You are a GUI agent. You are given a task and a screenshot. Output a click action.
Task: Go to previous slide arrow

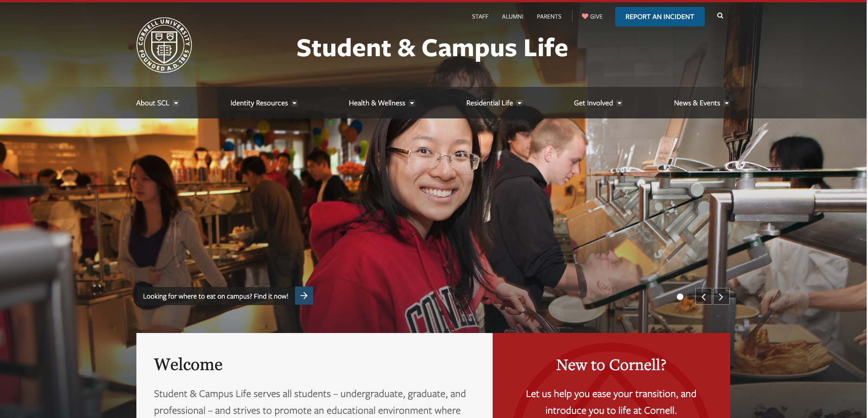point(704,297)
